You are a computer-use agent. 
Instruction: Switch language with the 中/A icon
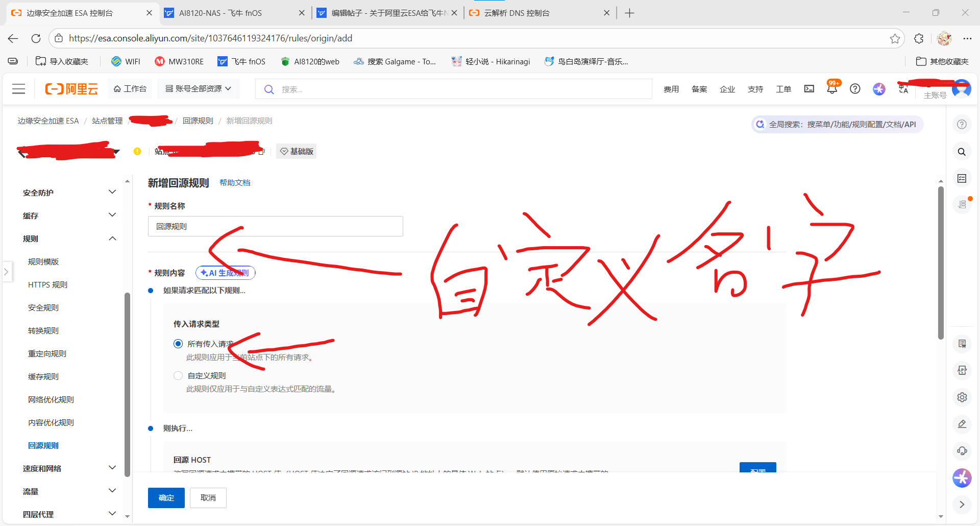coord(903,88)
